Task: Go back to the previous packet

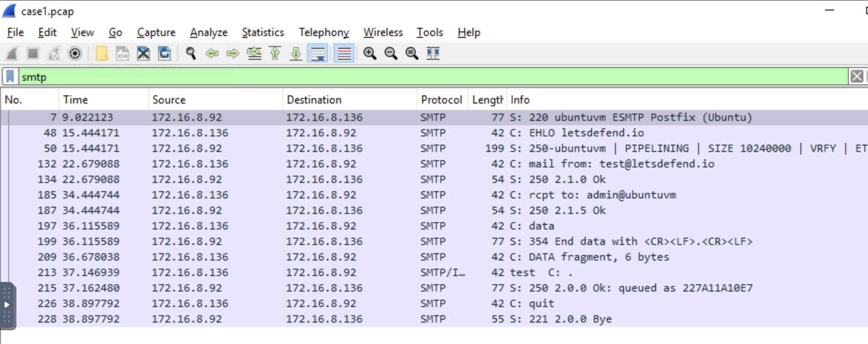Action: (212, 53)
